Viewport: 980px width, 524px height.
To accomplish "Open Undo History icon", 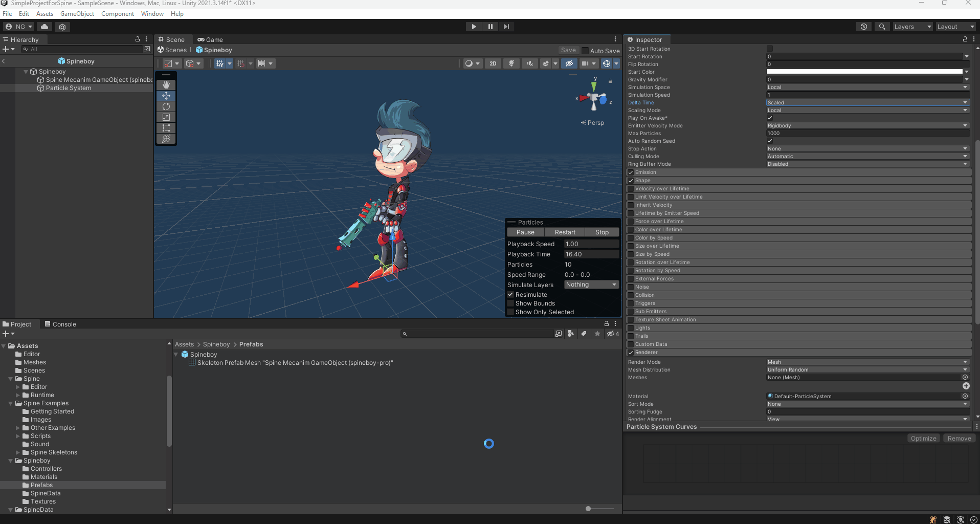I will coord(864,27).
